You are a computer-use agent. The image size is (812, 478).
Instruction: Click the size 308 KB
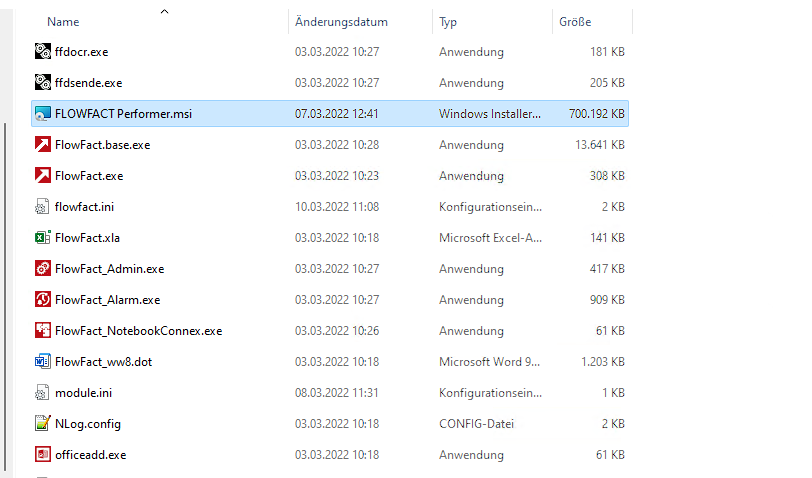(x=607, y=176)
